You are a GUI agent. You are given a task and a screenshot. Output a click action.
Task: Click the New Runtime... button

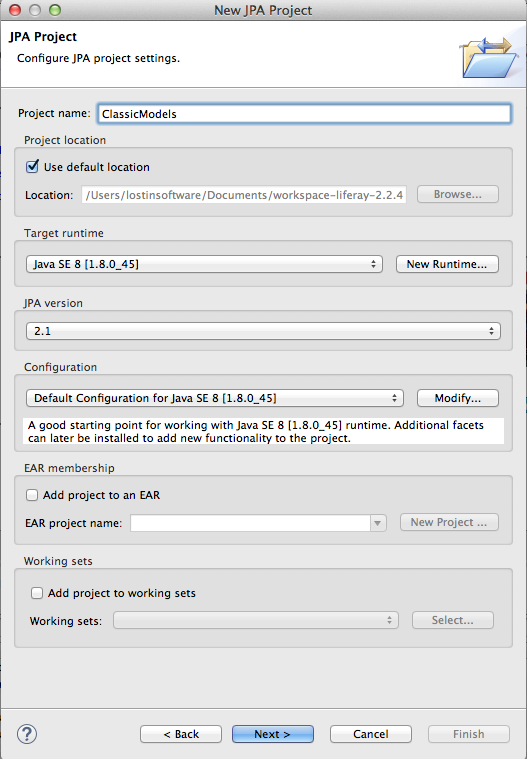(x=447, y=264)
